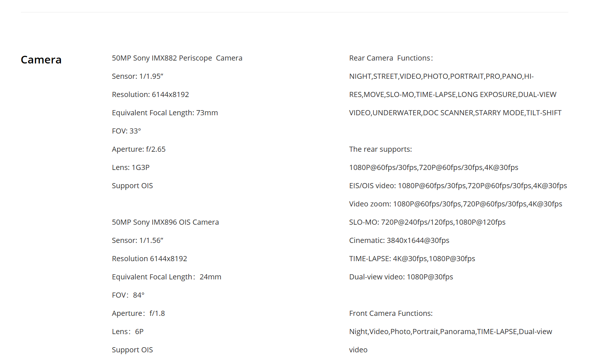Click the Aperture: f/2.65 line

click(x=139, y=149)
